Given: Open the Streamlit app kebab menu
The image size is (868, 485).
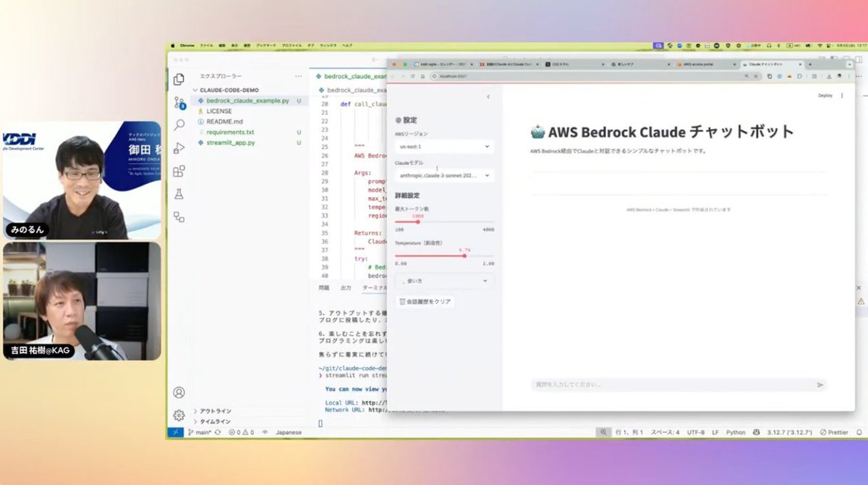Looking at the screenshot, I should (x=842, y=96).
